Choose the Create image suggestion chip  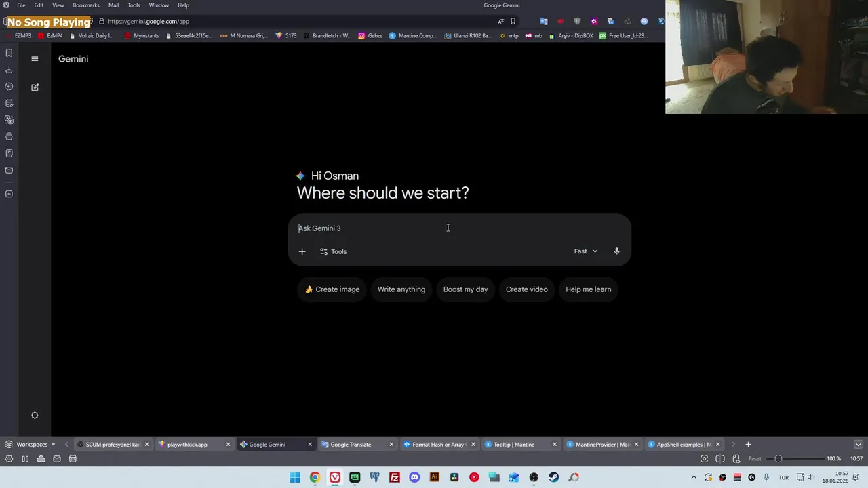[x=332, y=289]
